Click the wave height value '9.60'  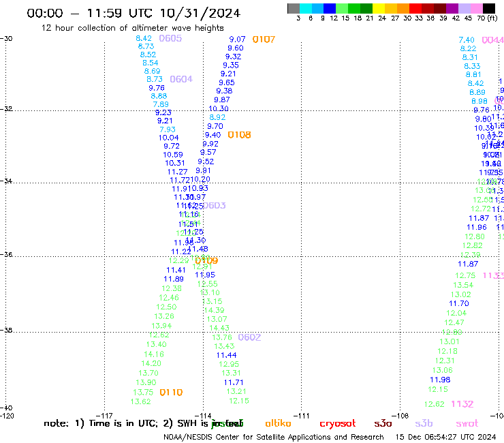pos(236,48)
